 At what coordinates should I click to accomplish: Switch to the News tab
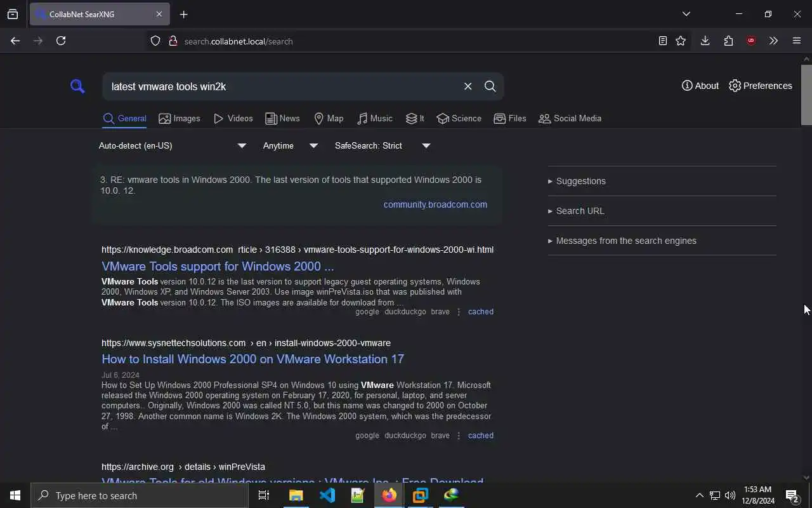(282, 119)
